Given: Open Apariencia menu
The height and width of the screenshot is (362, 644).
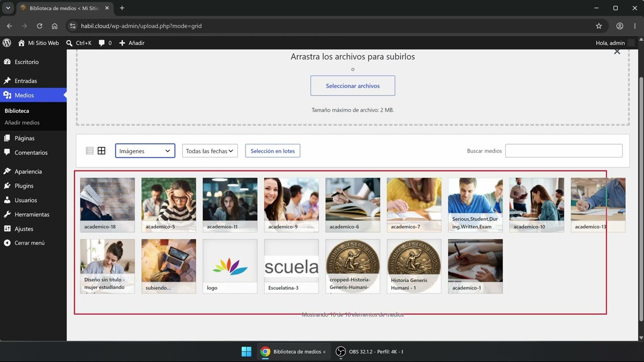Looking at the screenshot, I should pos(33,171).
